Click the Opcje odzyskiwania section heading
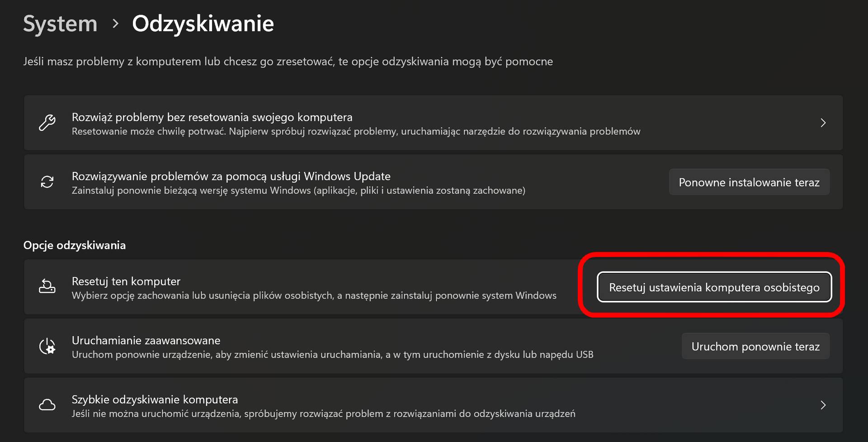 75,245
